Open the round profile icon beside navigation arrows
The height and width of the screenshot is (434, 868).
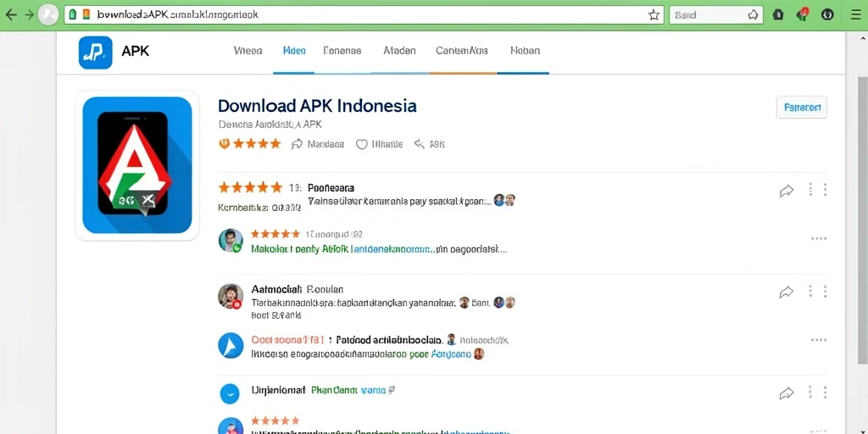pyautogui.click(x=48, y=15)
